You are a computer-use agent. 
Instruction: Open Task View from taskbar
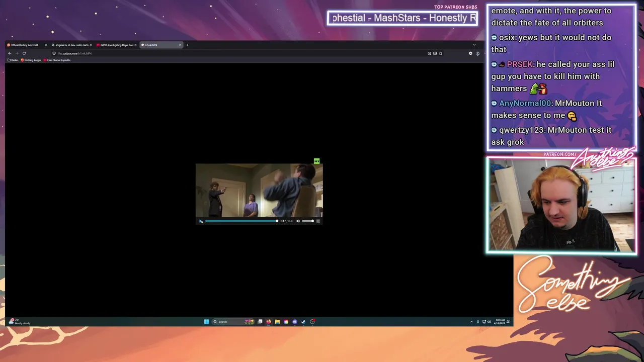pyautogui.click(x=260, y=322)
